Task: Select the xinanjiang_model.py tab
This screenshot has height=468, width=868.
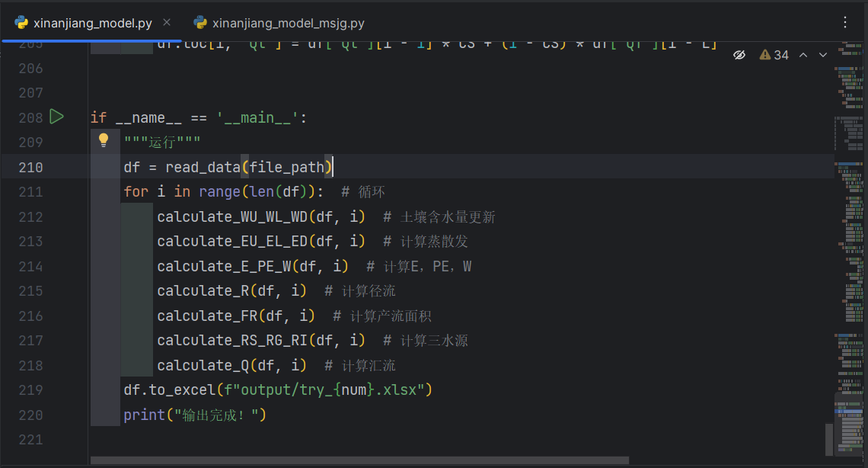Action: 92,23
